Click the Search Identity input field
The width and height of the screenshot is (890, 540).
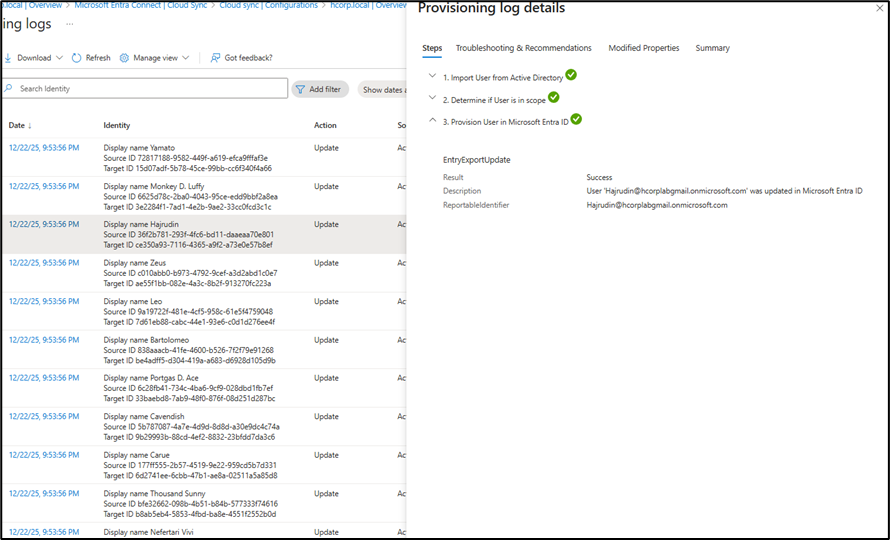coord(150,89)
